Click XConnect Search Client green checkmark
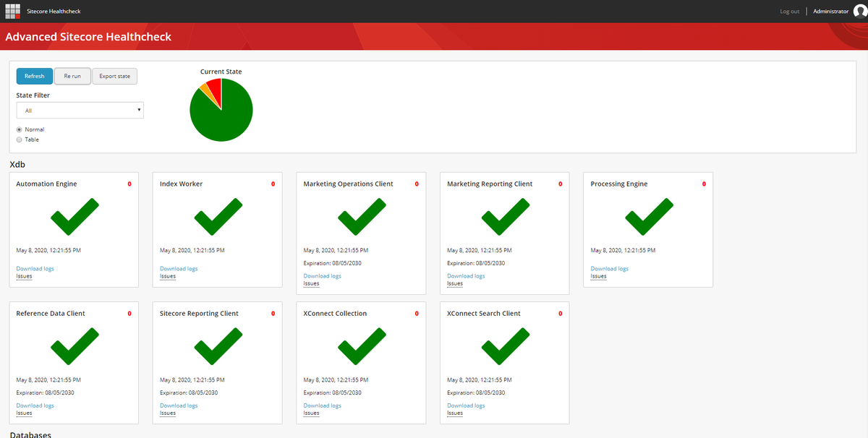This screenshot has width=868, height=438. [506, 346]
